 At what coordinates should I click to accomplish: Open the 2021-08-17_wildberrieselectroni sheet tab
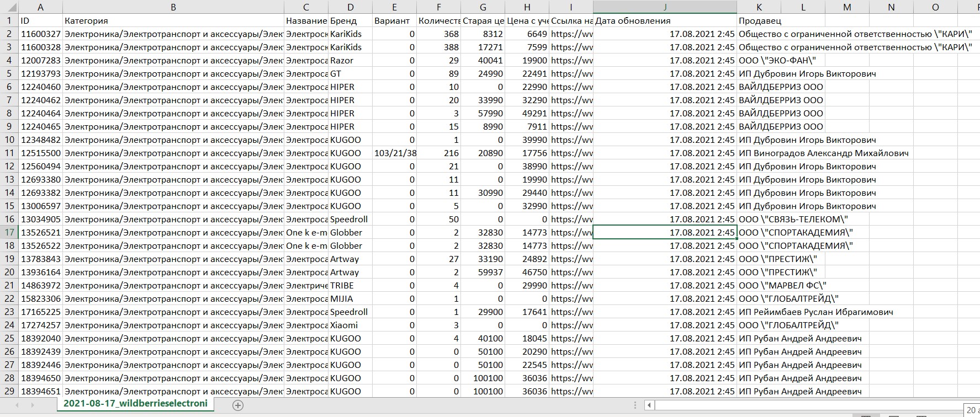(135, 404)
